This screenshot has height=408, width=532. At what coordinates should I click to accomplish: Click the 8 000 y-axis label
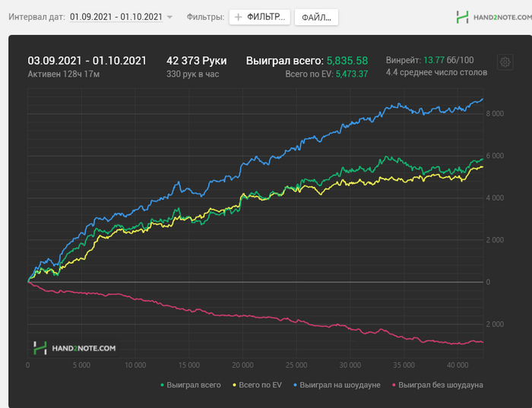495,114
